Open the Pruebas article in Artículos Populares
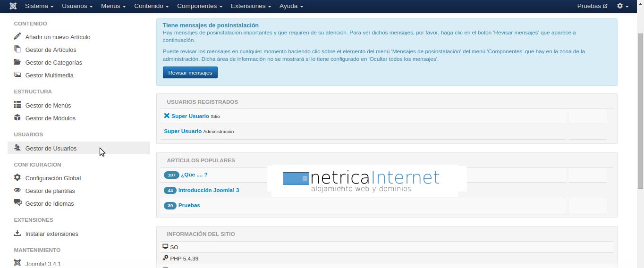The height and width of the screenshot is (268, 644). (x=189, y=206)
